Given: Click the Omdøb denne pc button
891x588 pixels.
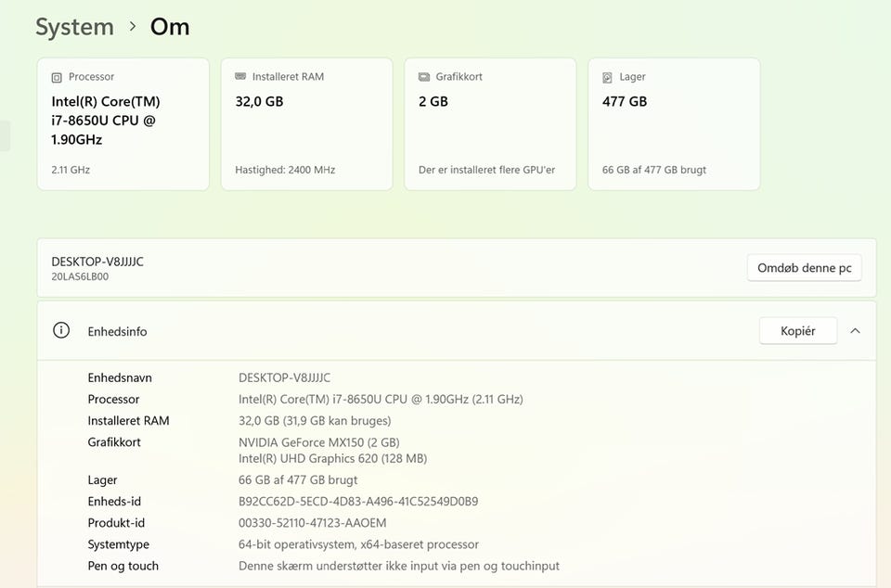Looking at the screenshot, I should pos(804,268).
